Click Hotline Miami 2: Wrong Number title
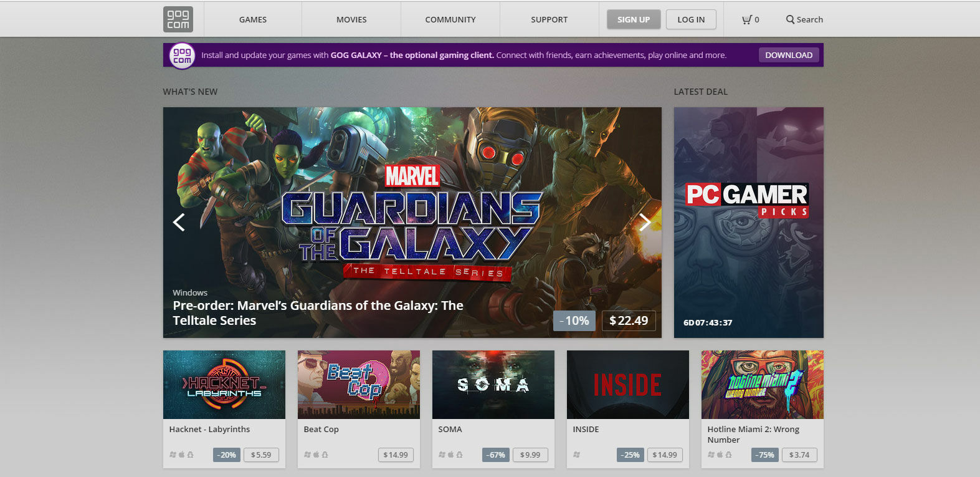This screenshot has height=477, width=980. [x=753, y=435]
